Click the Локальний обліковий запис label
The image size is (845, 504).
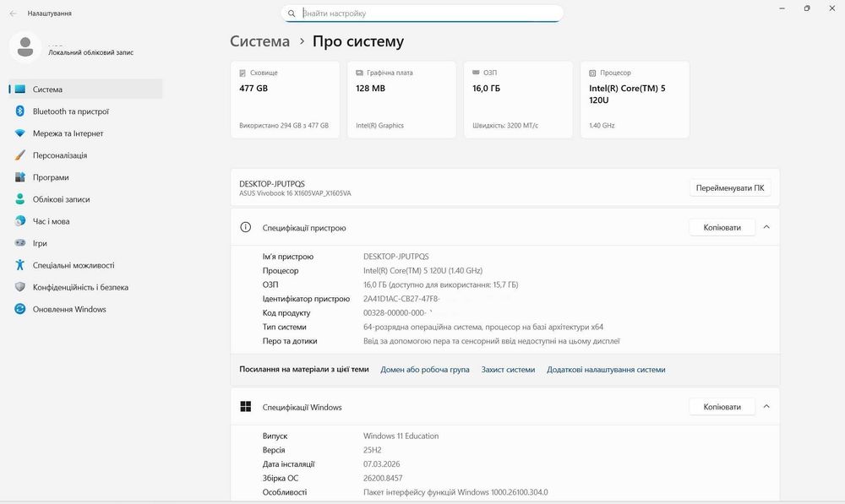point(91,52)
